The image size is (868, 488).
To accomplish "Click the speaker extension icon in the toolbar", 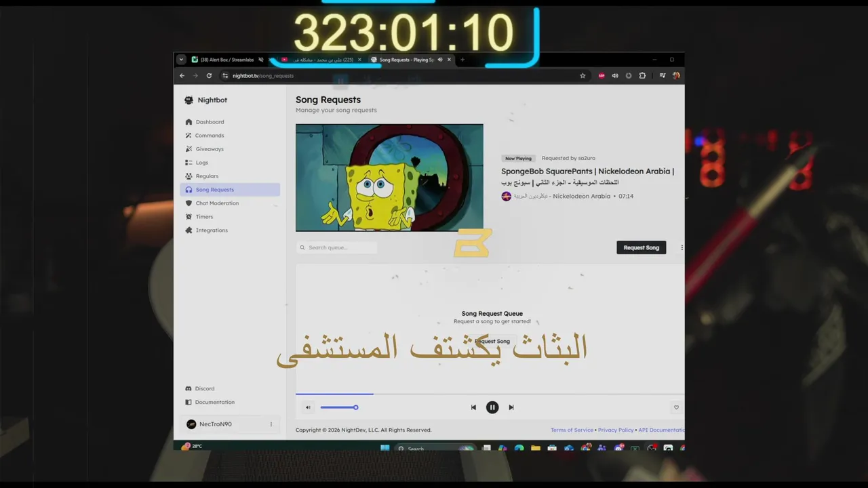I will tap(615, 76).
